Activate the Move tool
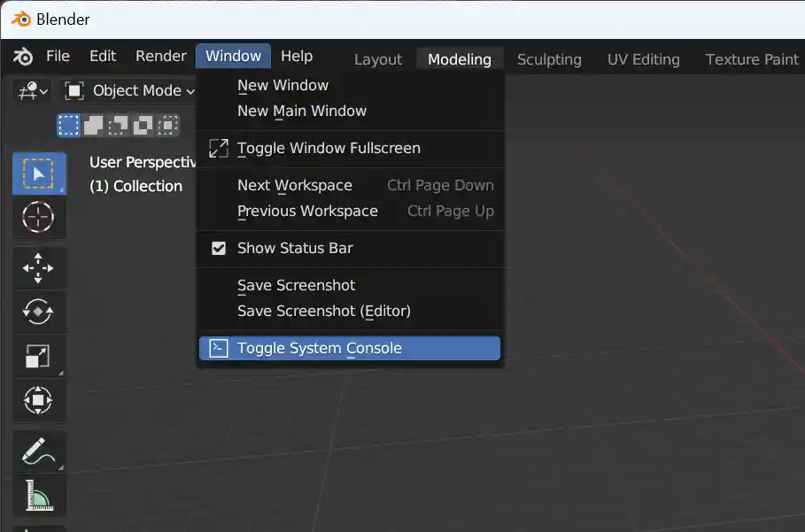The width and height of the screenshot is (805, 532). click(x=39, y=268)
